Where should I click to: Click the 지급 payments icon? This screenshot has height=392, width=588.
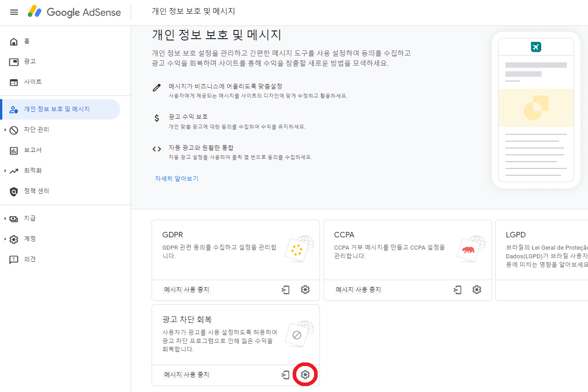point(14,219)
